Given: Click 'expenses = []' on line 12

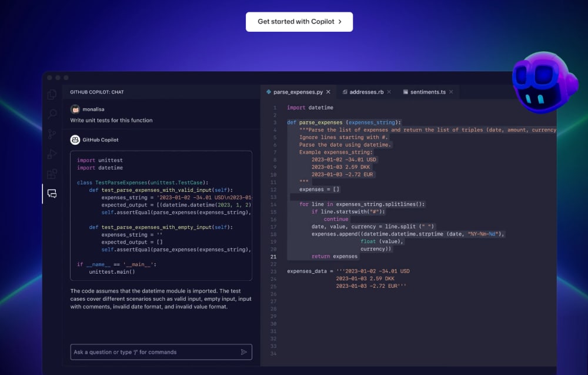Looking at the screenshot, I should 319,189.
